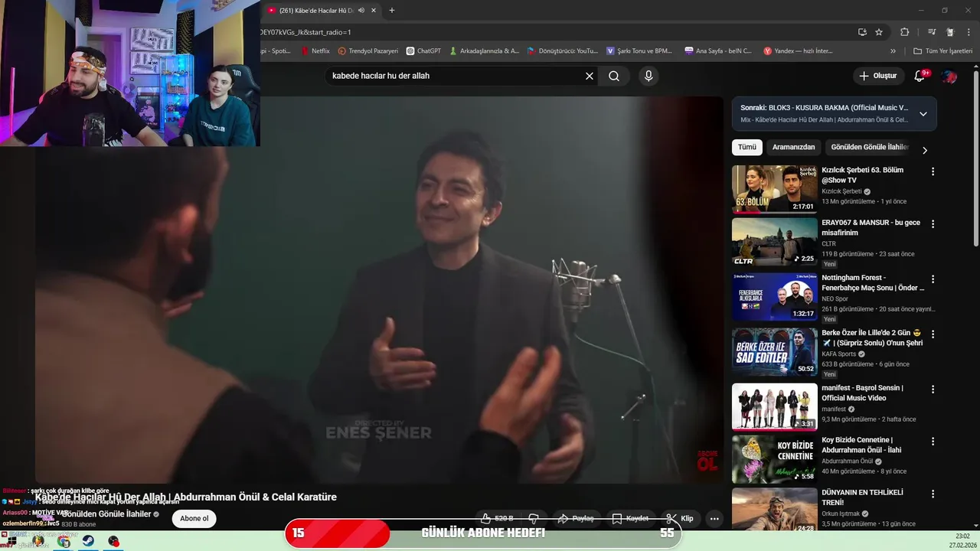
Task: Show more filter chips with right arrow
Action: (925, 150)
